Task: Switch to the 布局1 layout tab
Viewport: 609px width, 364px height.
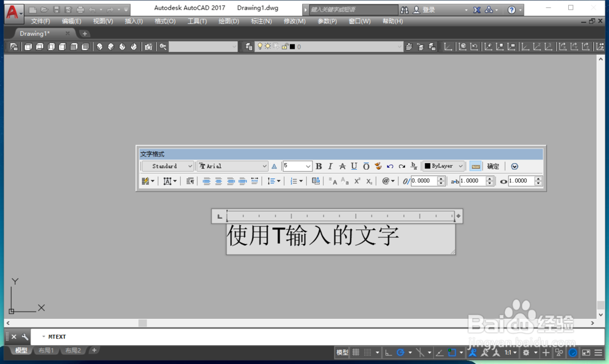Action: point(46,351)
